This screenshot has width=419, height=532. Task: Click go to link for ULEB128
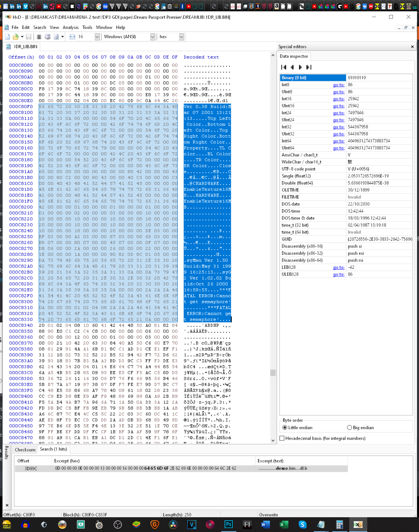click(x=339, y=274)
